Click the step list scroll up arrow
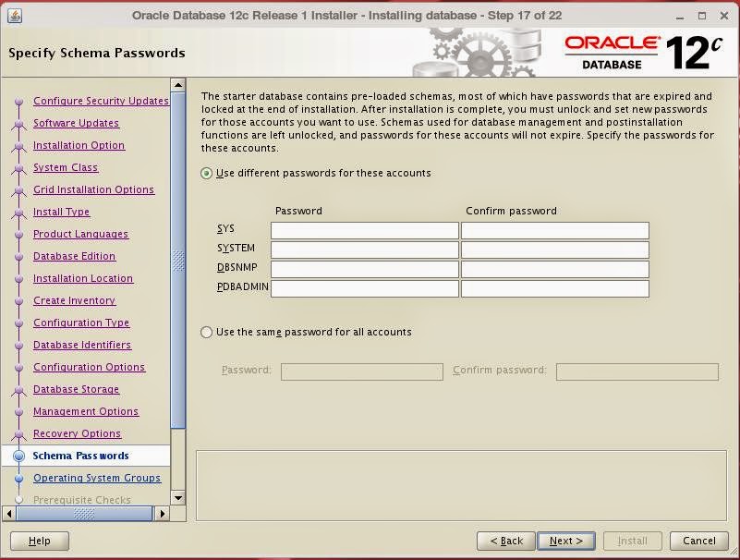 click(178, 85)
